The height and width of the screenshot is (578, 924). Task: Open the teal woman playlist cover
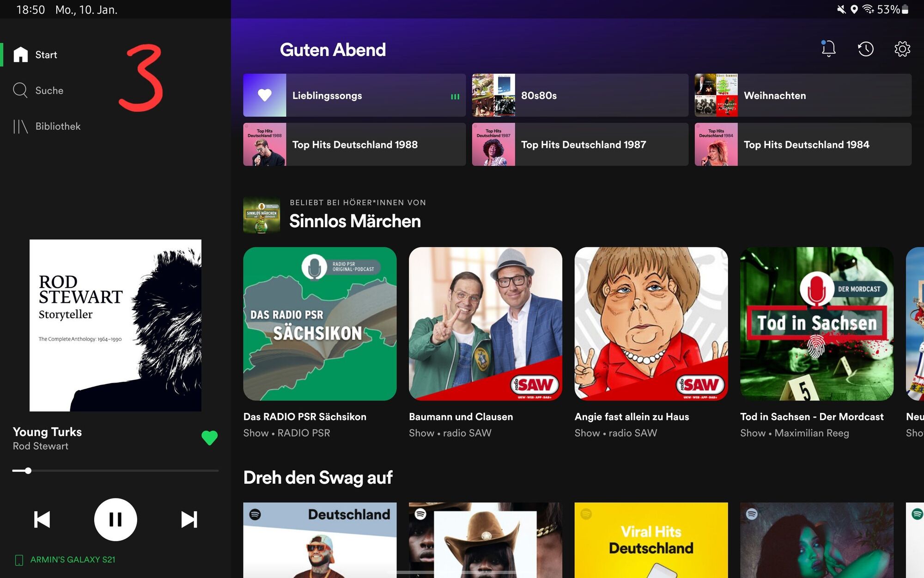point(817,540)
